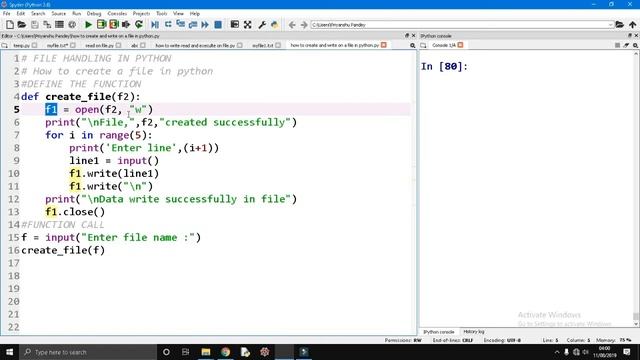
Task: Click the Save all files icon
Action: [47, 24]
